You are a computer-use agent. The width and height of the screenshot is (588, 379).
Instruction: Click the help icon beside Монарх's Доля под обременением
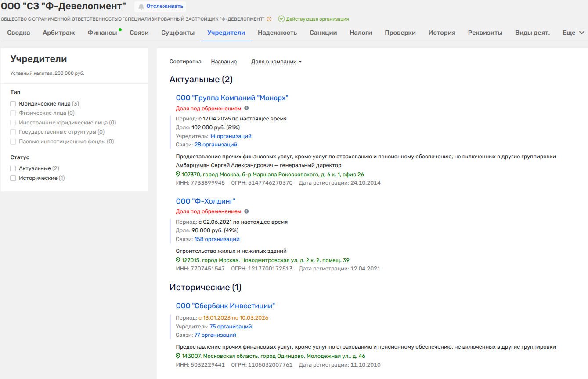tap(246, 108)
